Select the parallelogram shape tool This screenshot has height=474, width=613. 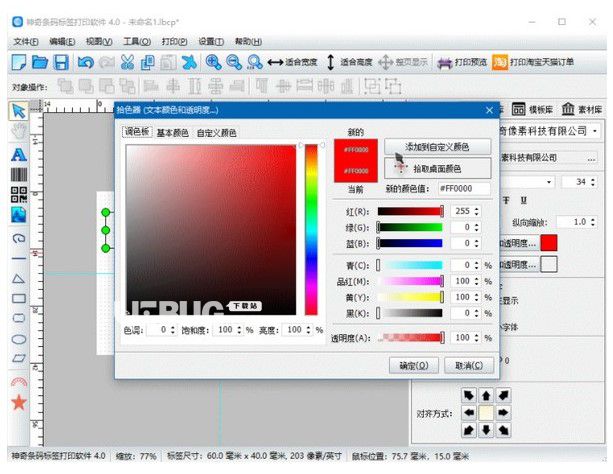(x=19, y=358)
